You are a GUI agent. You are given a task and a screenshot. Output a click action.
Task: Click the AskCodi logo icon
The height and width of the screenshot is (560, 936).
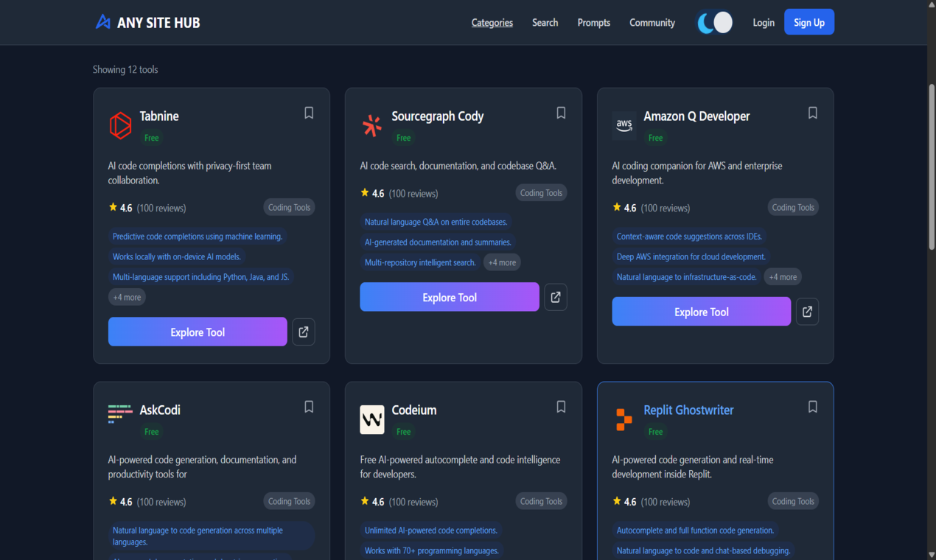click(x=119, y=413)
